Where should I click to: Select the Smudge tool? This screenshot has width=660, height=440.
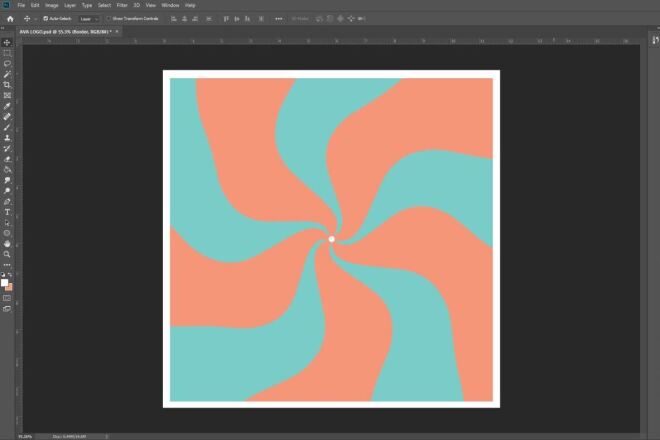click(x=7, y=180)
